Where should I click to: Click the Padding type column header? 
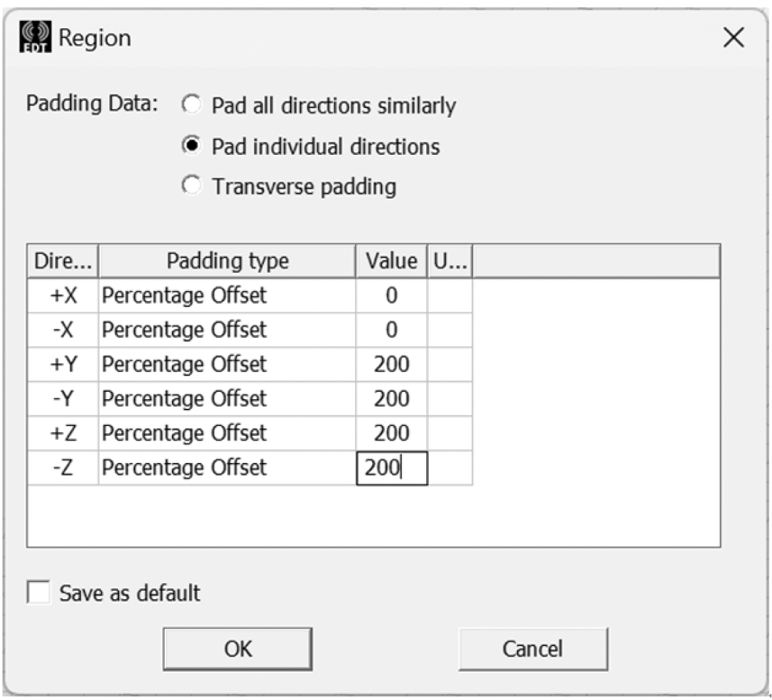227,261
